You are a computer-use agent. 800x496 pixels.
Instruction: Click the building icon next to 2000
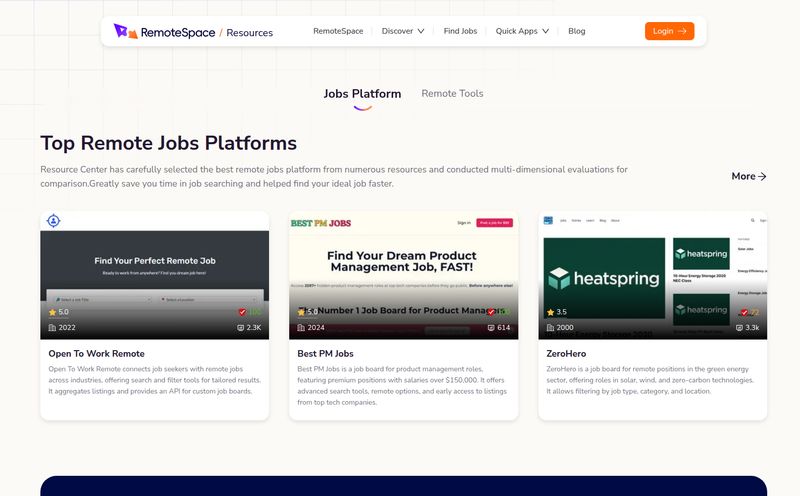pyautogui.click(x=550, y=328)
